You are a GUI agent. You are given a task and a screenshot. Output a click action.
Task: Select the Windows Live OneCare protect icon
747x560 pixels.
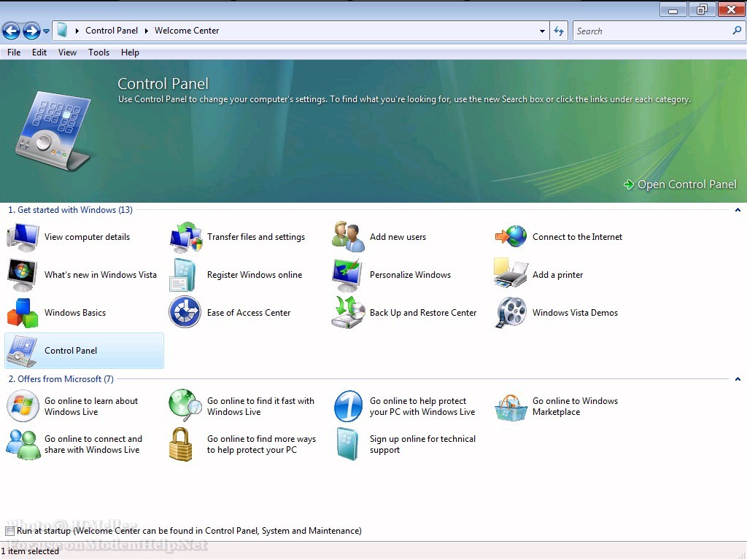pos(348,406)
